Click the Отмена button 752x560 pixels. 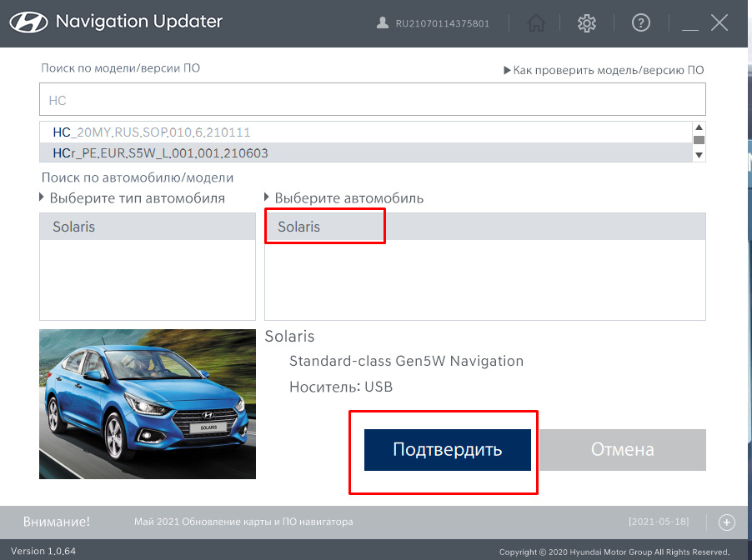(x=623, y=450)
